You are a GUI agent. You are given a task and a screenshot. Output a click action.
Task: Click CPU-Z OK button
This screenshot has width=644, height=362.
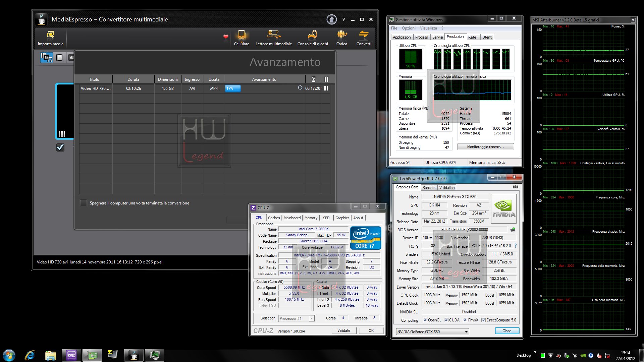(371, 330)
